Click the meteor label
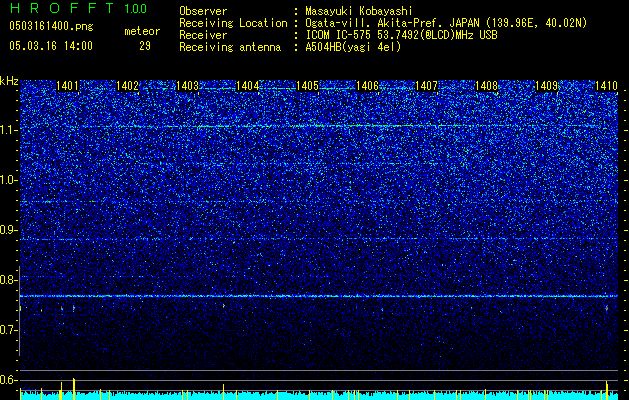The image size is (629, 400). click(x=142, y=31)
